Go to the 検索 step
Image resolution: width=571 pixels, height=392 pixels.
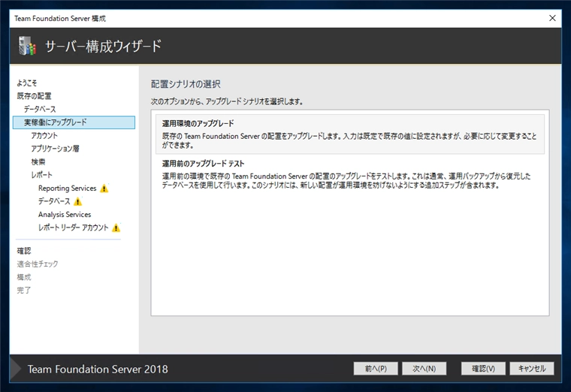38,161
